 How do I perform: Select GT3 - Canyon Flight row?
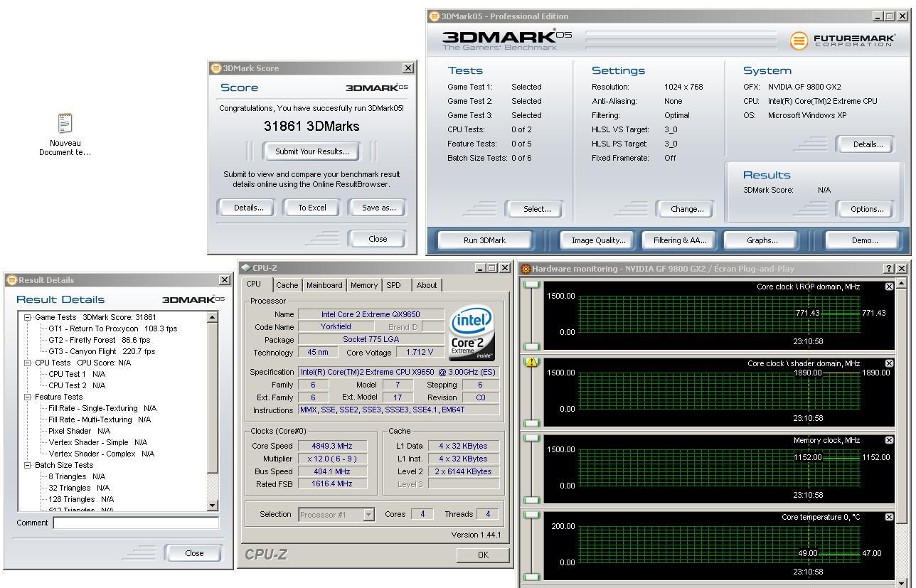[102, 351]
